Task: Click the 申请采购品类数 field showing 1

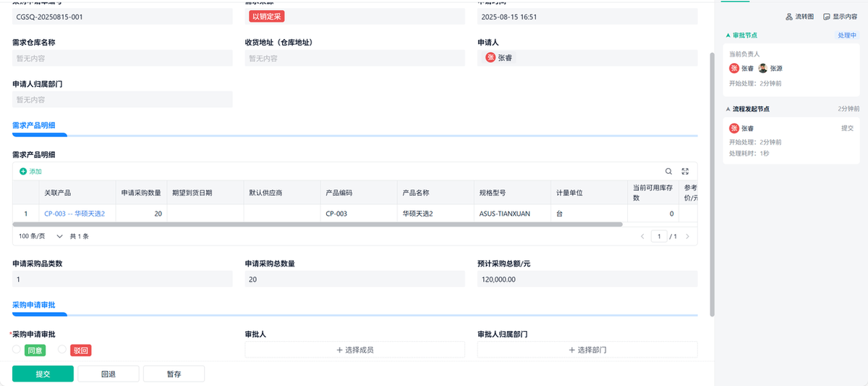Action: coord(122,280)
